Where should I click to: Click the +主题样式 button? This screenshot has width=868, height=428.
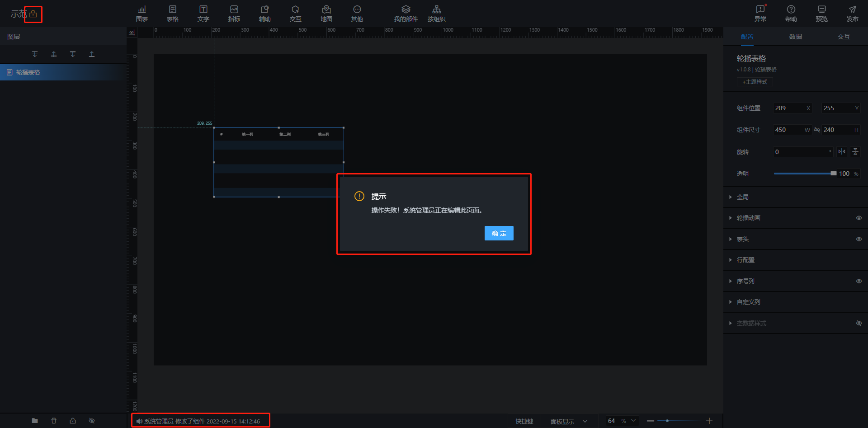click(x=755, y=82)
